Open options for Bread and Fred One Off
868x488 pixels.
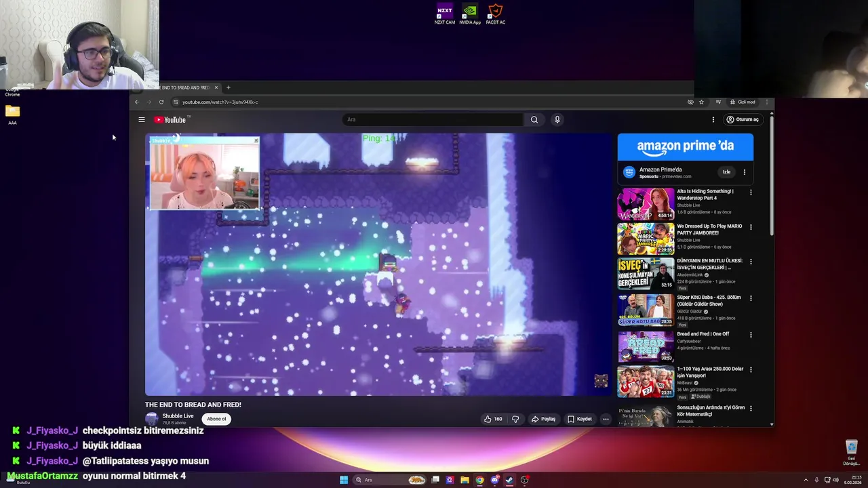751,335
